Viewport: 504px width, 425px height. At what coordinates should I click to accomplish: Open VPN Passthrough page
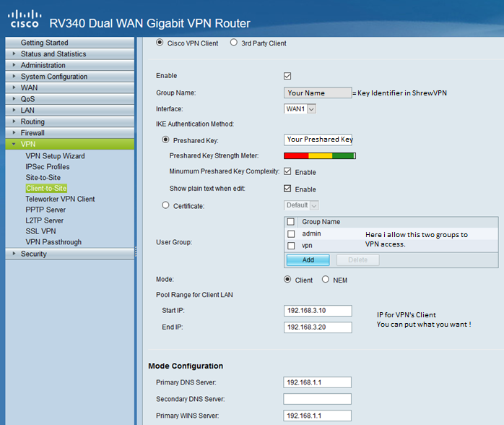click(x=53, y=242)
